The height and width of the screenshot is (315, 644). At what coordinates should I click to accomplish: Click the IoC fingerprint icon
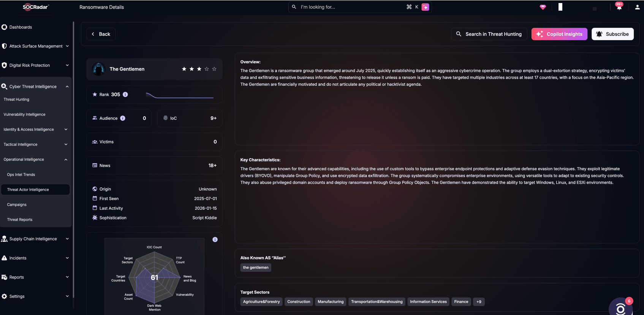[x=165, y=118]
